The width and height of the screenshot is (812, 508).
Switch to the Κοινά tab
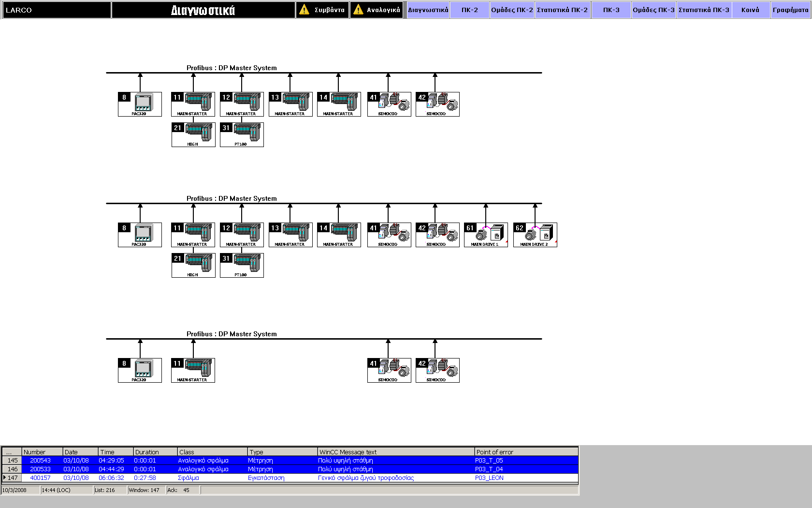click(x=750, y=10)
